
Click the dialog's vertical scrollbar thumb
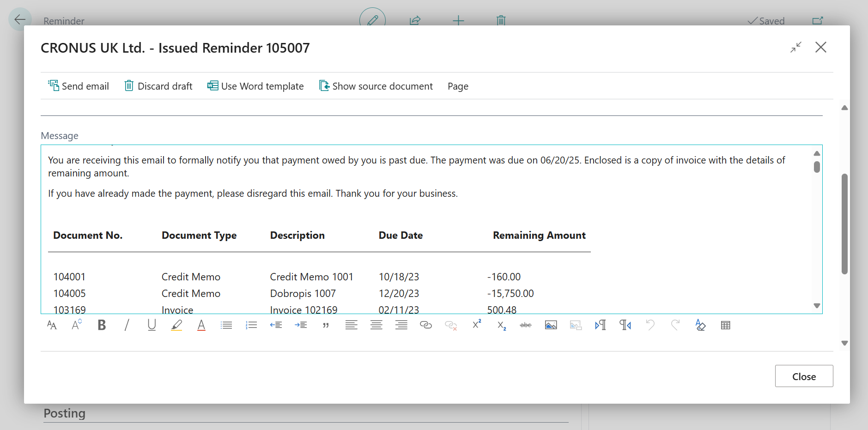point(844,224)
